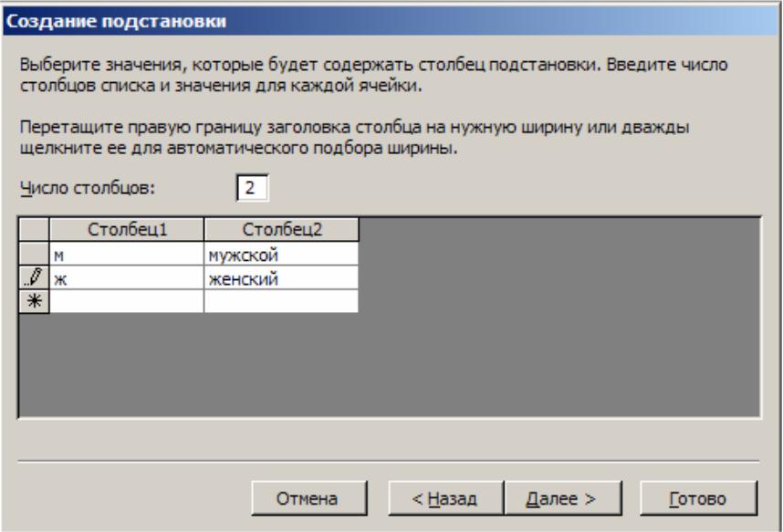Select the new-row asterisk marker
783x532 pixels.
tap(34, 302)
